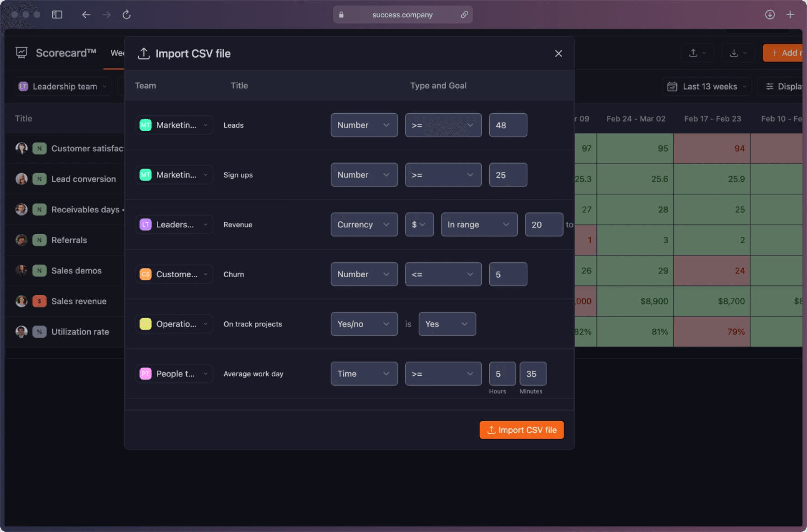Click the copy link icon in address bar
The height and width of the screenshot is (532, 807).
464,15
